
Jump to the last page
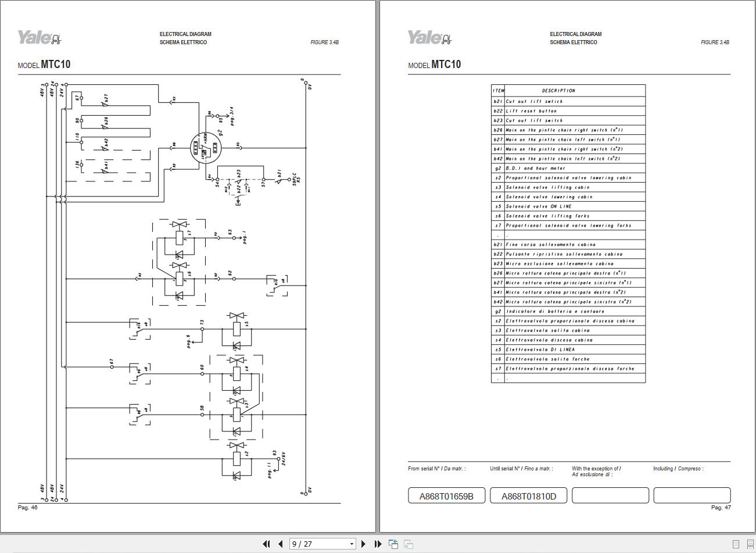[x=378, y=544]
